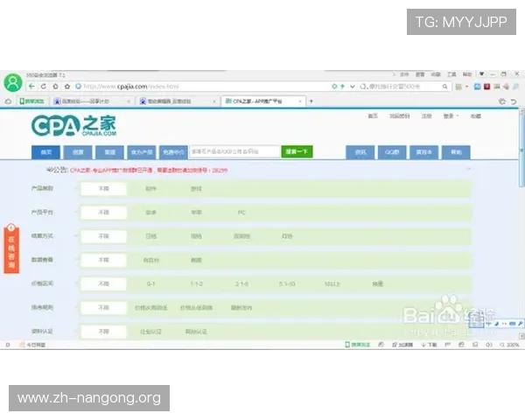Open the 工具 menu in the browser title bar
Screen dimensions: 525x420
point(451,74)
